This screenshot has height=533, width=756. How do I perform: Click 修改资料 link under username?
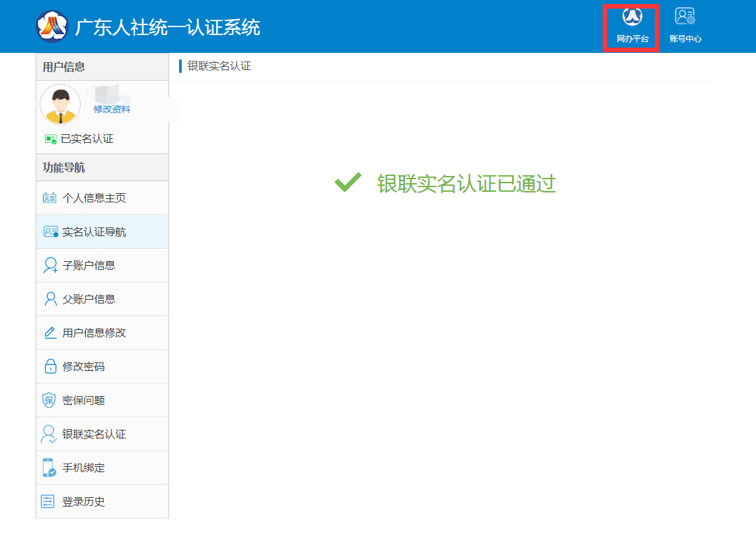pos(112,109)
